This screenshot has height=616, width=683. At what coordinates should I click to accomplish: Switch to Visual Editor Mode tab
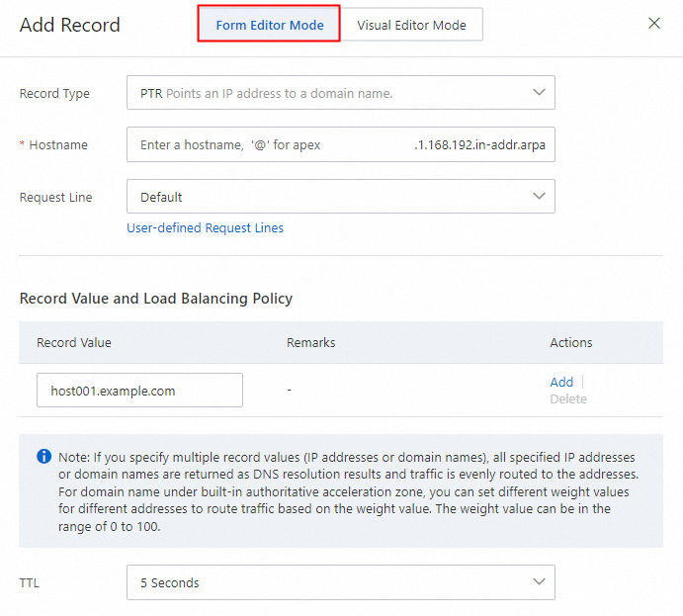[411, 25]
